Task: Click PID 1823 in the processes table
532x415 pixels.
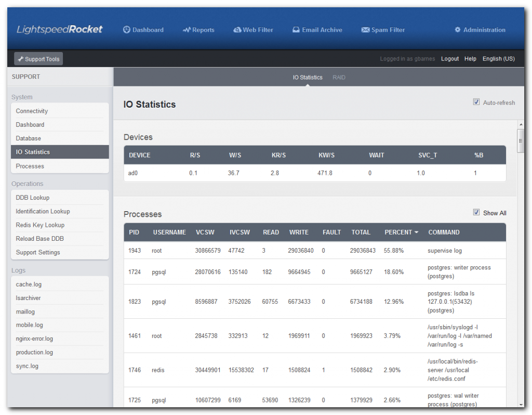Action: point(135,302)
